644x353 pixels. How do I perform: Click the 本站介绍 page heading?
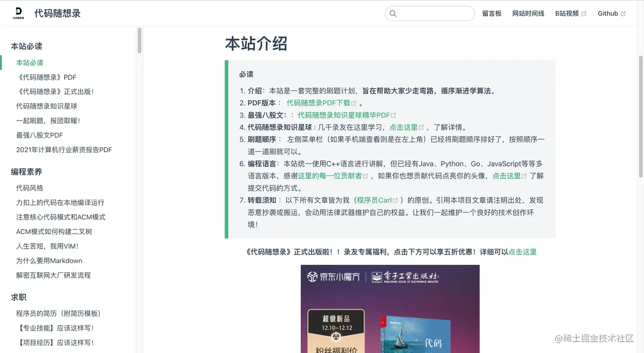tap(256, 44)
